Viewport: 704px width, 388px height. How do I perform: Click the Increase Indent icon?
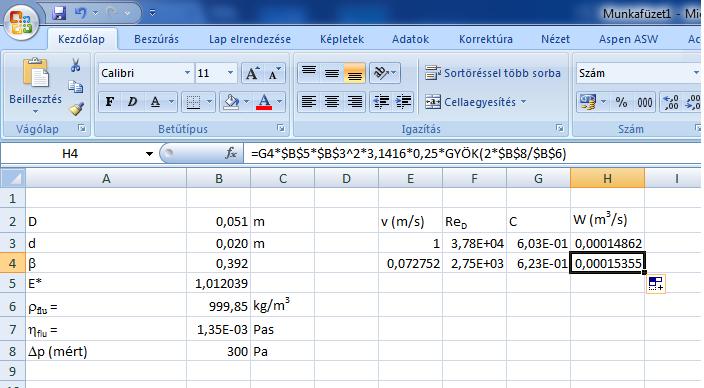coord(403,102)
